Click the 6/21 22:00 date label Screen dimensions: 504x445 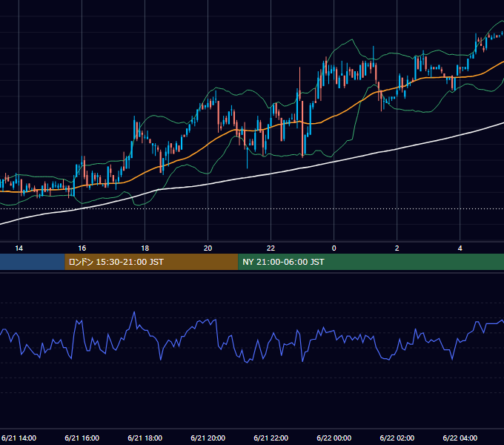click(x=271, y=438)
